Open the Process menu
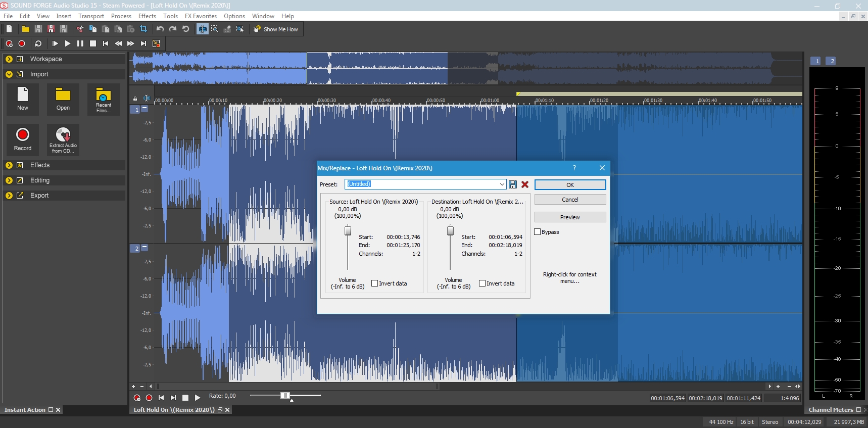Image resolution: width=868 pixels, height=428 pixels. (x=121, y=16)
